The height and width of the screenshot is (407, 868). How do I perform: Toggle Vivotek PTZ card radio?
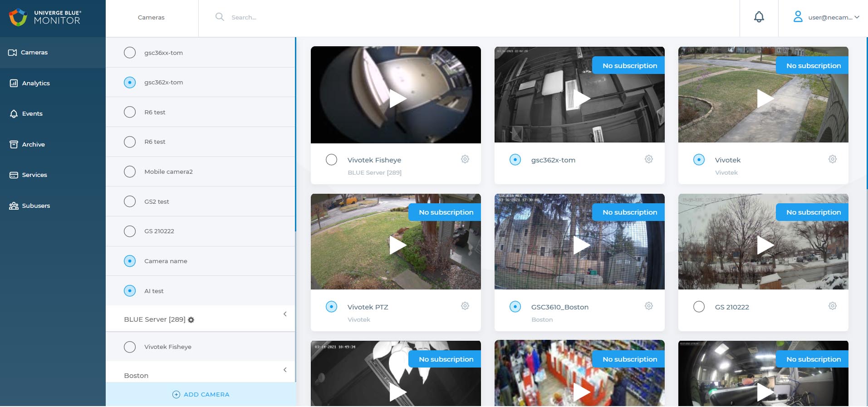click(x=332, y=307)
